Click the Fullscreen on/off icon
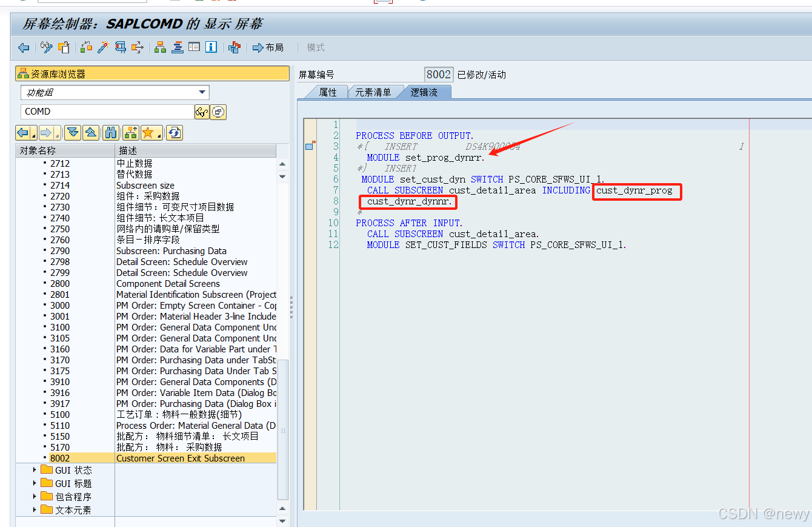Screen dimensions: 812x527 pyautogui.click(x=235, y=47)
